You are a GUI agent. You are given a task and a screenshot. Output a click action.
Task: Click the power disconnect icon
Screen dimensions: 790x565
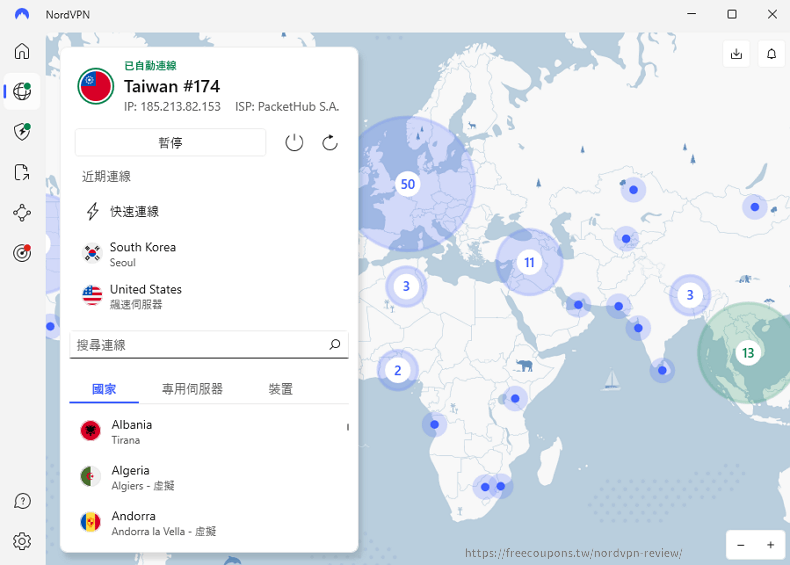click(x=294, y=143)
